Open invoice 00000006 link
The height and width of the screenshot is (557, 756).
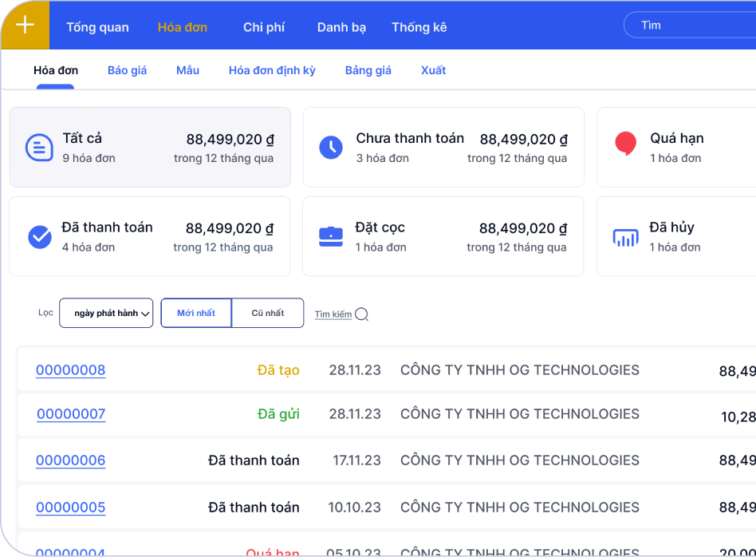[71, 460]
